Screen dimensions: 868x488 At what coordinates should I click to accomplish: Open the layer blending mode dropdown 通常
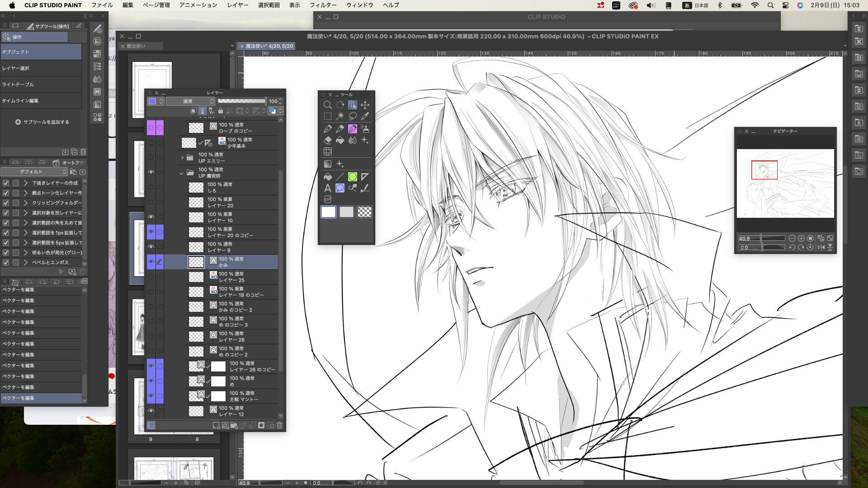point(190,101)
